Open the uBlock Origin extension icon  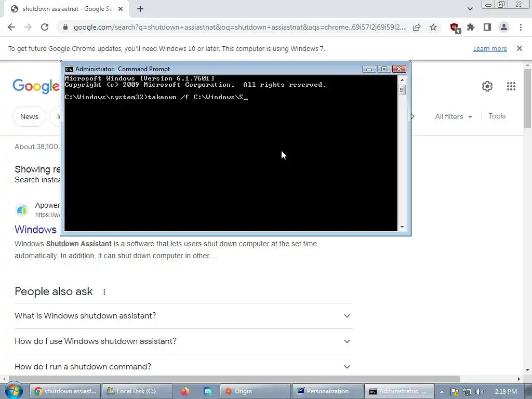[455, 28]
